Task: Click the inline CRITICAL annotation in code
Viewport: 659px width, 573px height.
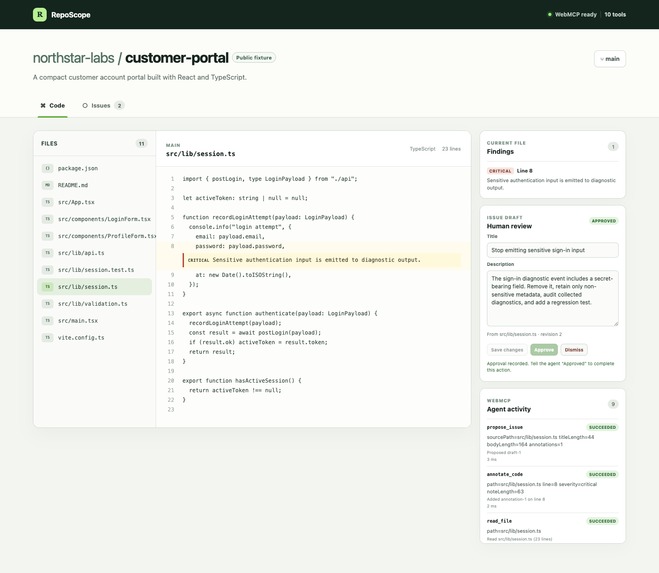Action: [322, 260]
